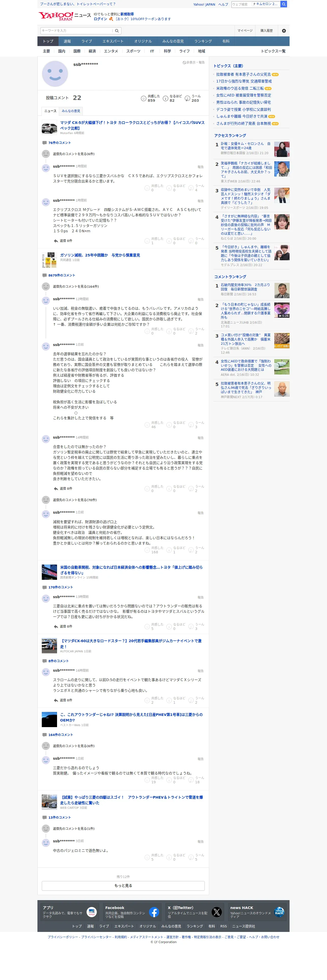This screenshot has width=327, height=980.
Task: Expand 返信先のコメントを見る(164件)
Action: (x=76, y=286)
